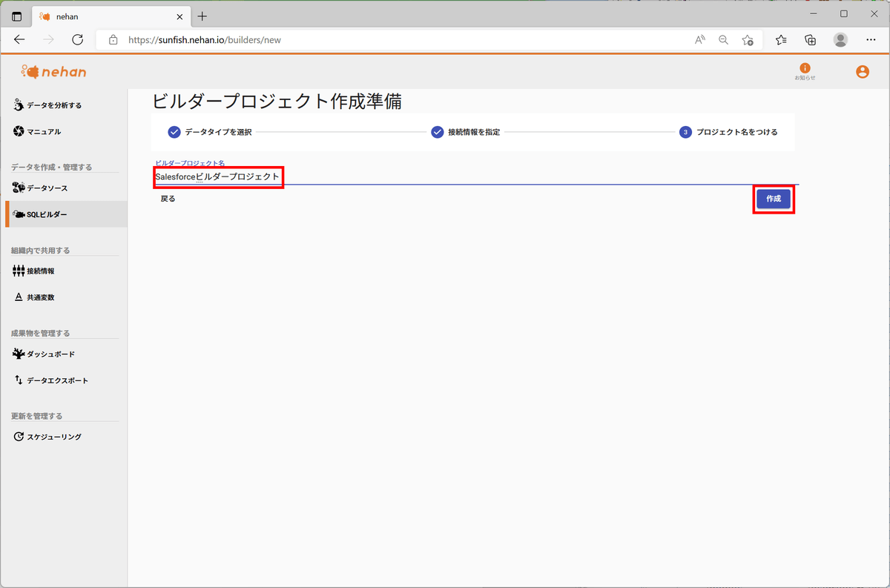The height and width of the screenshot is (588, 890).
Task: Click the browser forward arrow
Action: (x=48, y=40)
